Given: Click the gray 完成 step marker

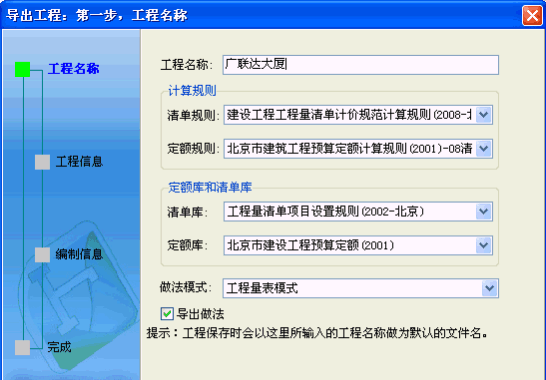Looking at the screenshot, I should (23, 348).
